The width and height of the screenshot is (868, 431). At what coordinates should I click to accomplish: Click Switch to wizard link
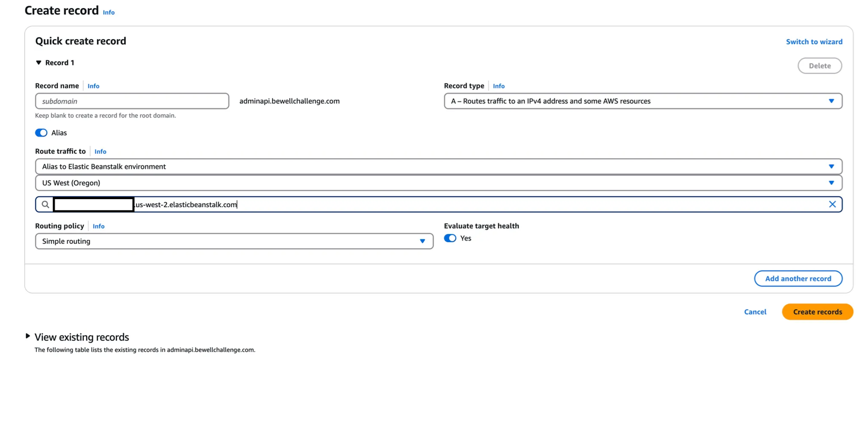click(814, 42)
